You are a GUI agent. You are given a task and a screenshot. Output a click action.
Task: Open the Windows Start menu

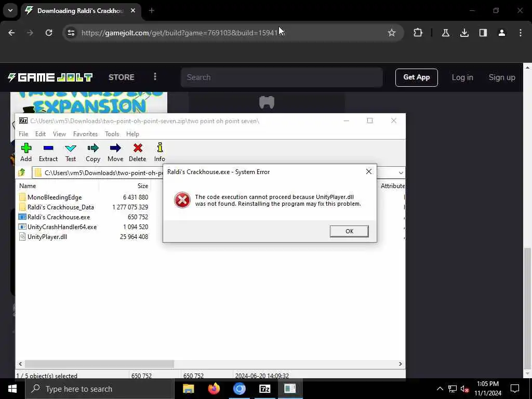pos(12,389)
